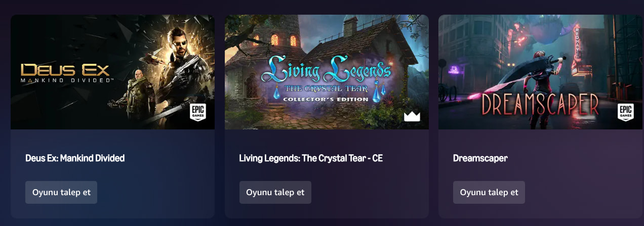Claim Deus Ex with Oyunu talep et
Viewport: 644px width, 226px height.
61,192
